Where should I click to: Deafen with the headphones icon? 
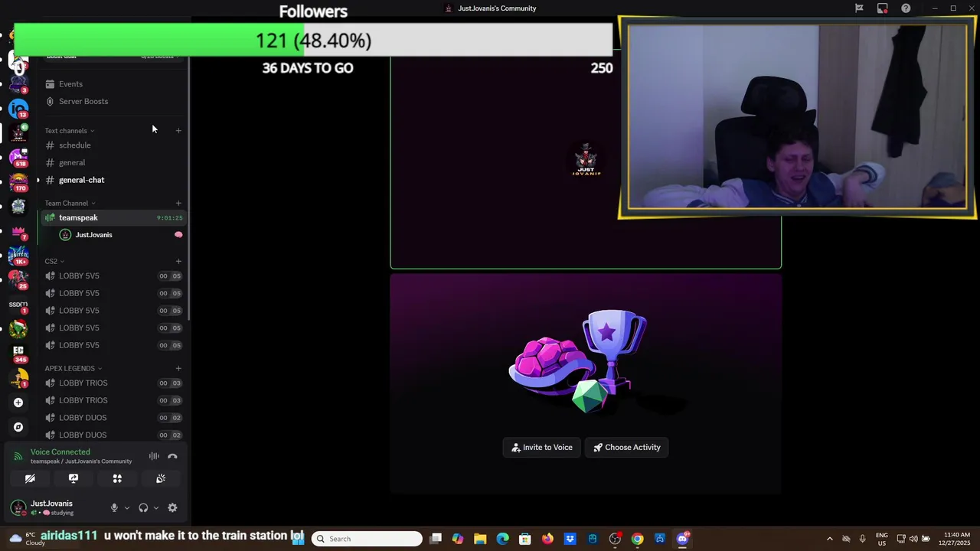pos(143,507)
